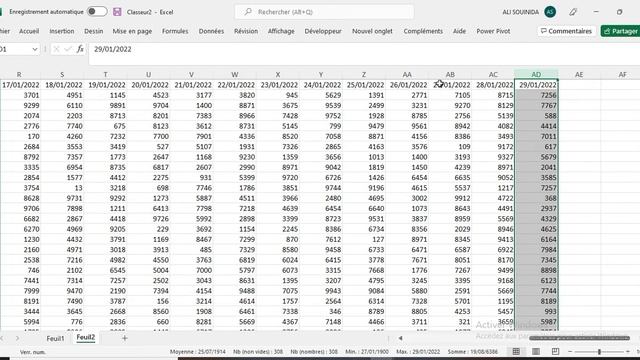Select column header AB
This screenshot has height=360, width=640.
click(x=450, y=74)
